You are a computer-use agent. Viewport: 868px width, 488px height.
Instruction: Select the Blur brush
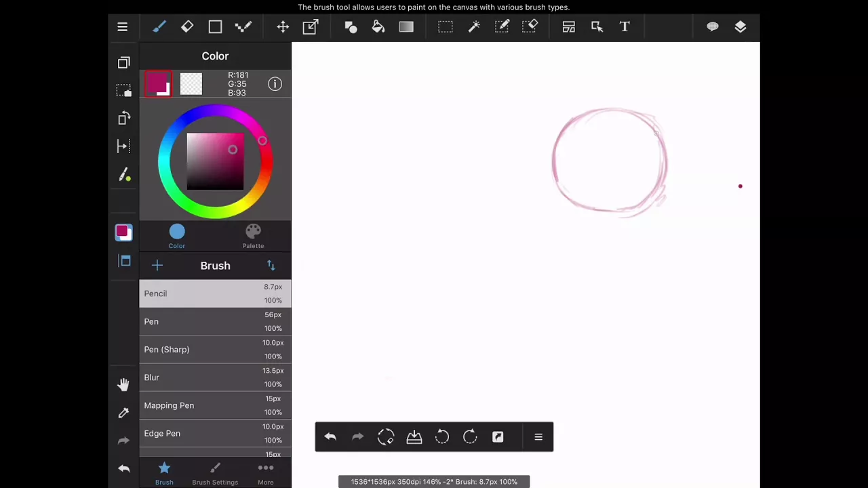tap(215, 378)
